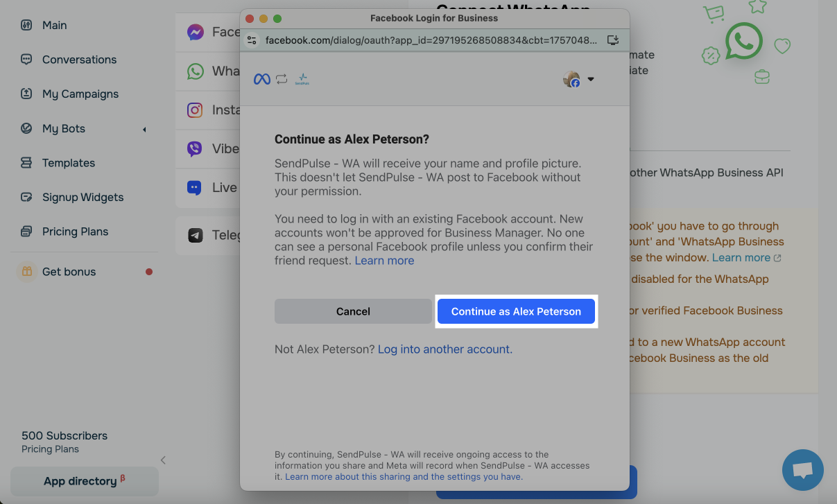Open the App directory button
837x504 pixels.
pyautogui.click(x=84, y=481)
